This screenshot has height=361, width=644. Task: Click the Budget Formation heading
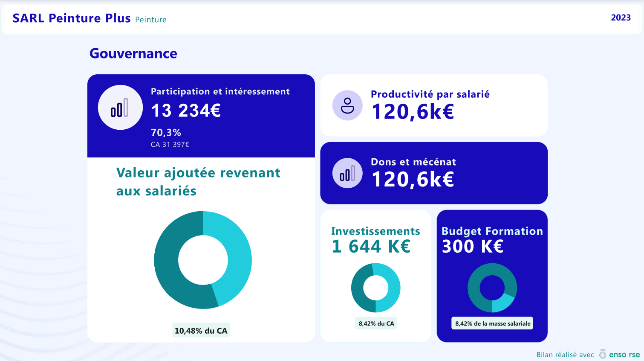492,231
